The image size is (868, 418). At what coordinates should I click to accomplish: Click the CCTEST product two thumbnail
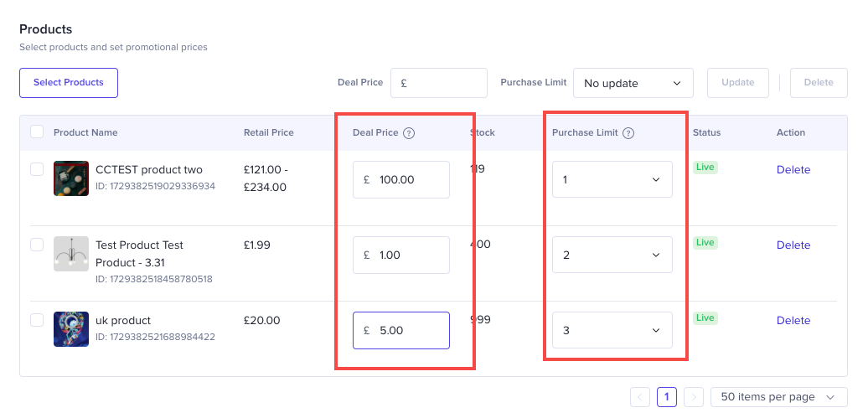click(x=71, y=178)
